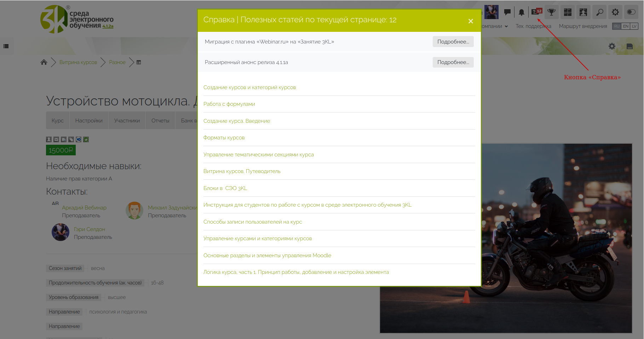Open the Настройки course tab

click(89, 121)
